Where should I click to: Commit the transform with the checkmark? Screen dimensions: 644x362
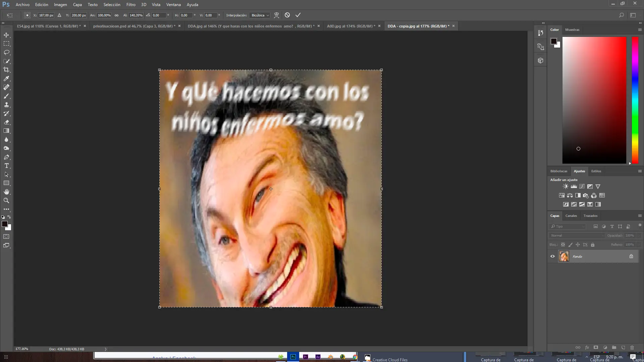click(x=298, y=15)
